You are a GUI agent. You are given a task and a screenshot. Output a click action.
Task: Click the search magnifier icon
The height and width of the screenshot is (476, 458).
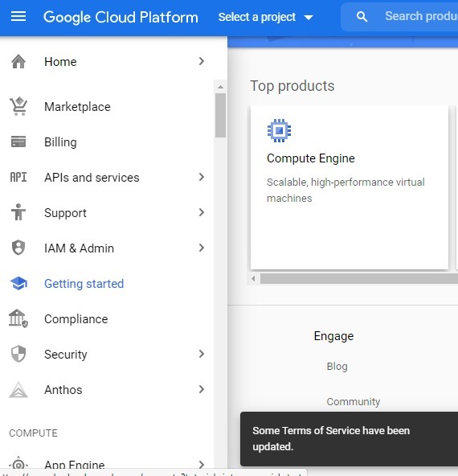click(x=362, y=17)
